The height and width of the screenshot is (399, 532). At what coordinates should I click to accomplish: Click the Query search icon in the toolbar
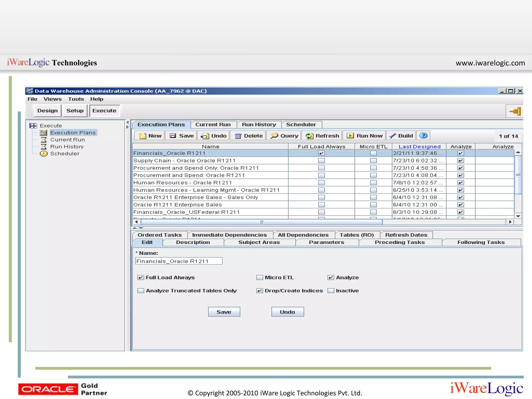274,136
